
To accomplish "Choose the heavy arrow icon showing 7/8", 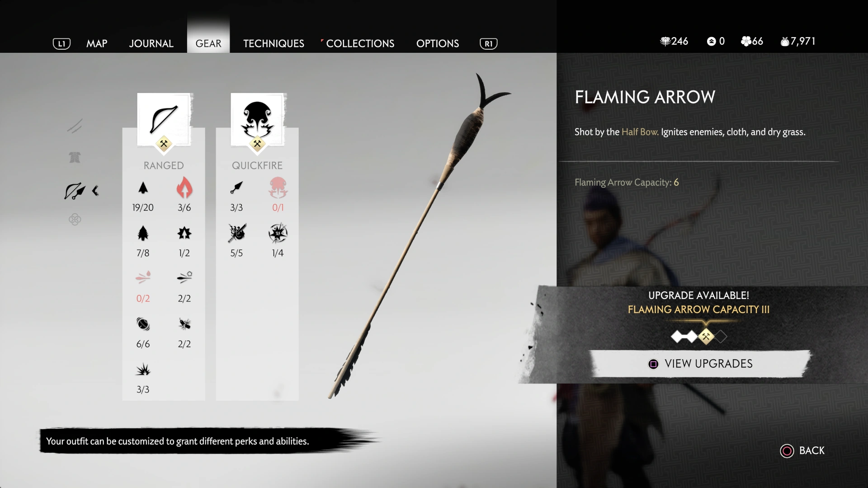I will tap(143, 234).
